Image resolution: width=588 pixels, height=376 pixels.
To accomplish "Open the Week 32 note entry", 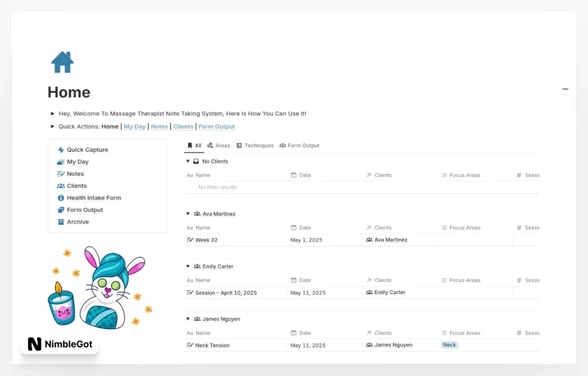I will 206,240.
